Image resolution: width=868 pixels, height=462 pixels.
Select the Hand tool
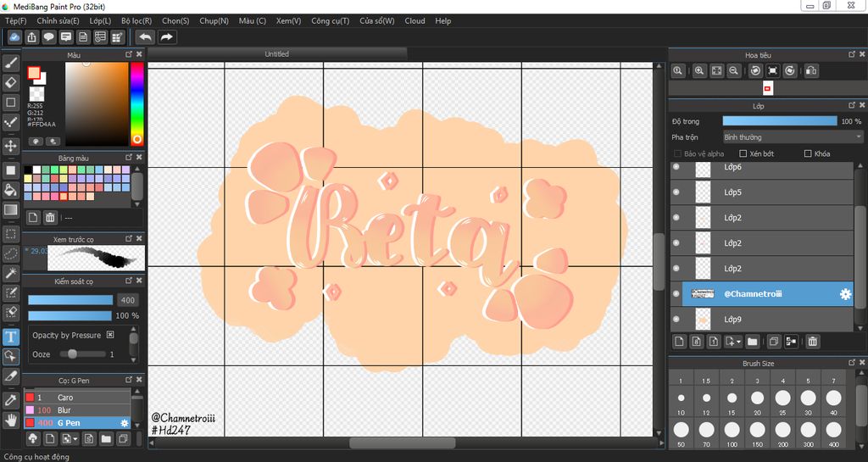10,420
